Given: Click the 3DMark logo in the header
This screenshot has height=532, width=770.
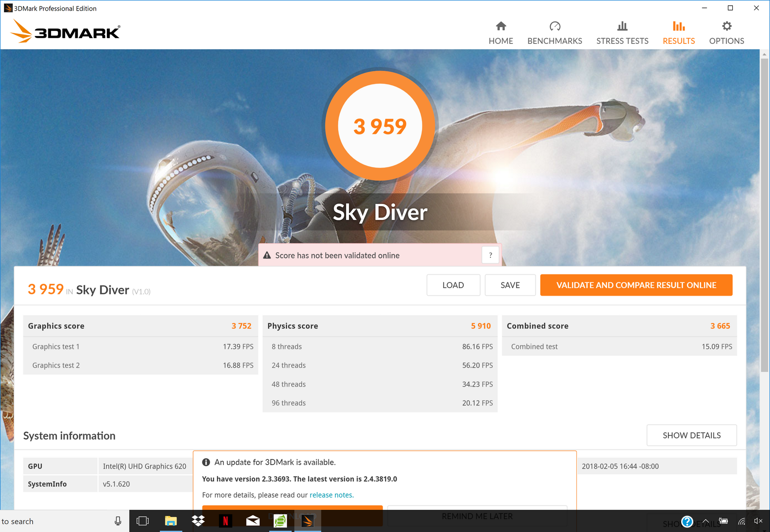Looking at the screenshot, I should pos(65,31).
